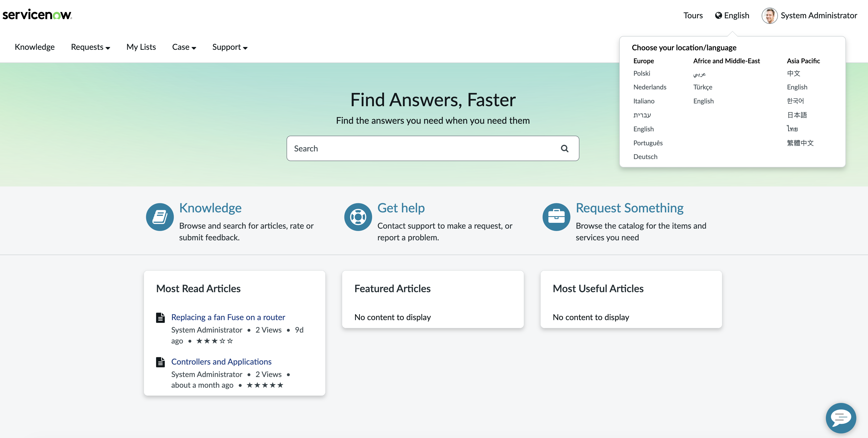The height and width of the screenshot is (438, 868).
Task: Open My Lists in navigation
Action: point(141,47)
